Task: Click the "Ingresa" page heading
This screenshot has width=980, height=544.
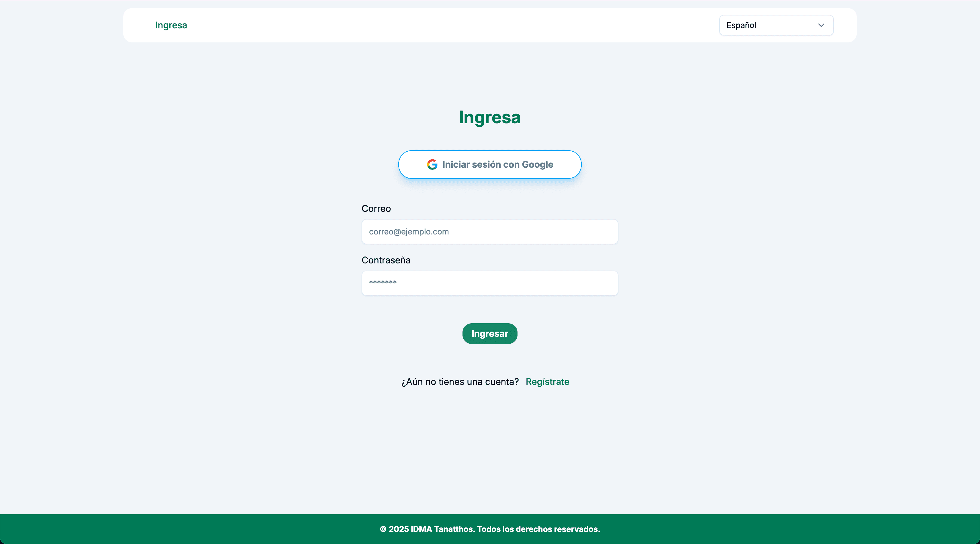Action: click(490, 118)
